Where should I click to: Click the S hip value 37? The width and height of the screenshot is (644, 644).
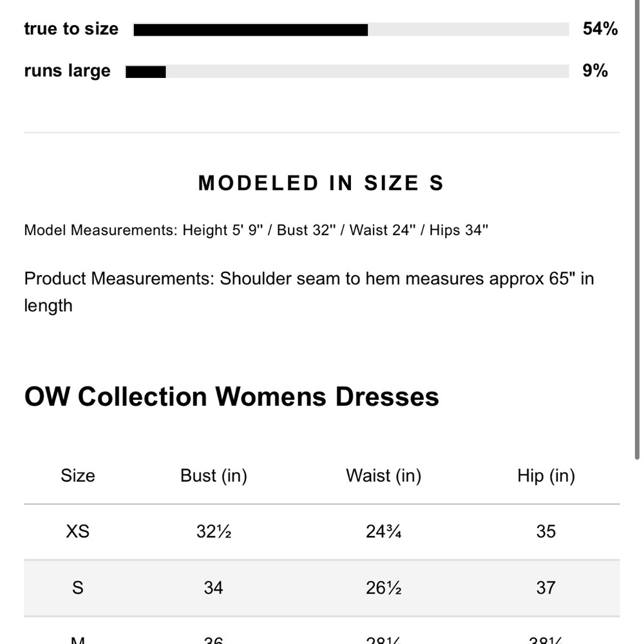pyautogui.click(x=546, y=588)
